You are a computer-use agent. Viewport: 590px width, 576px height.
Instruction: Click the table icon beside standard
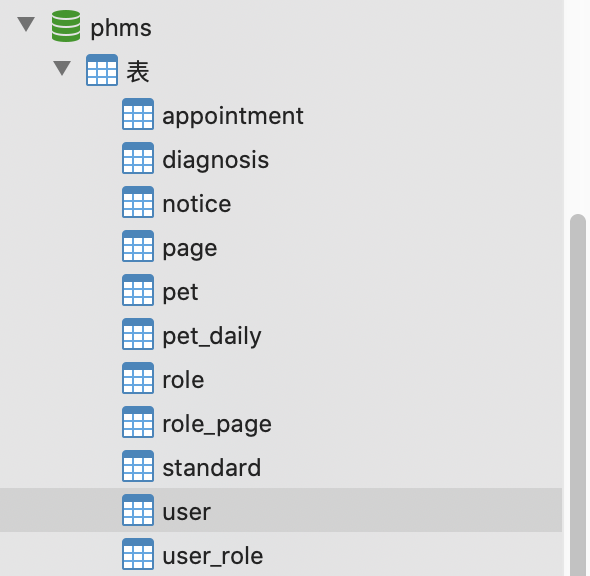click(138, 466)
